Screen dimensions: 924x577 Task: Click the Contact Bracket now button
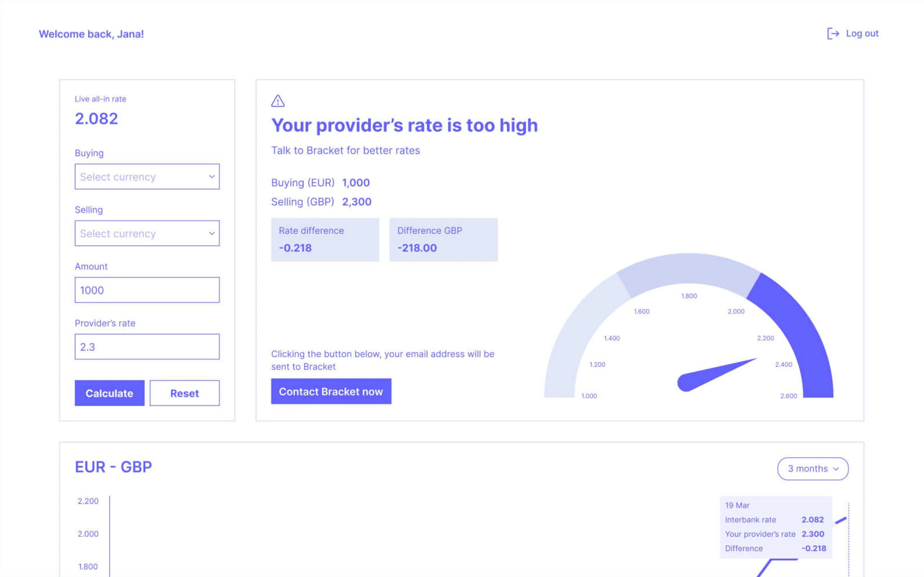pyautogui.click(x=330, y=391)
